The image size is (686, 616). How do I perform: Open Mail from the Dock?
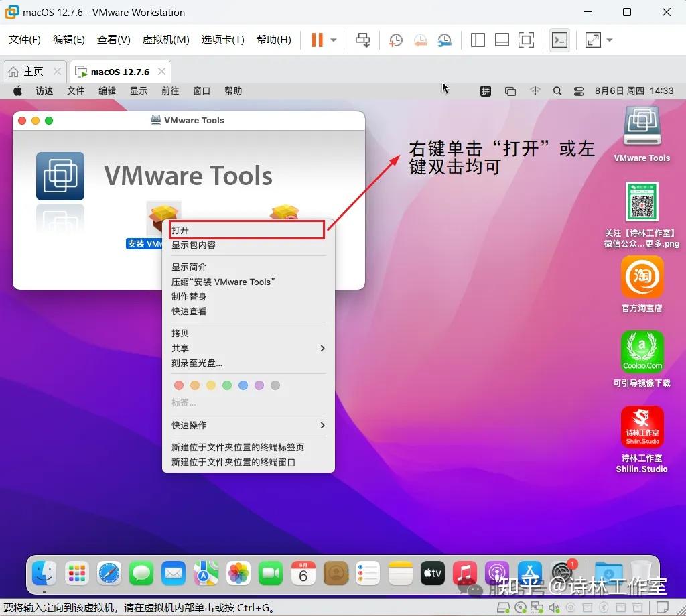point(174,573)
